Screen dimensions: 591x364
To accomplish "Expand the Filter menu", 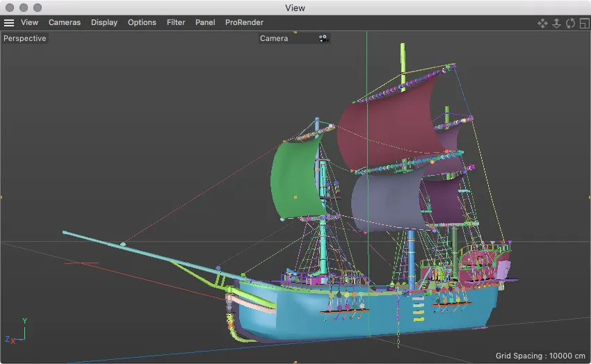I will 176,22.
